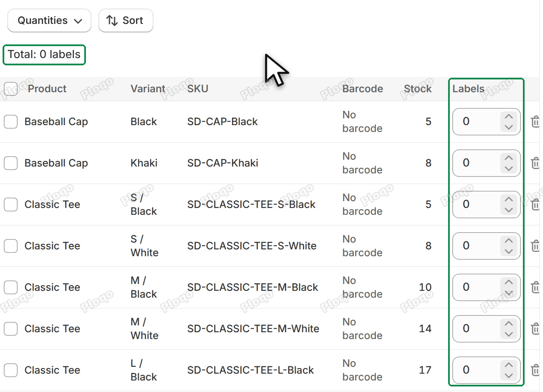Raise label count for SD-CLASSIC-TEE-M-Black
543x392 pixels.
point(509,282)
